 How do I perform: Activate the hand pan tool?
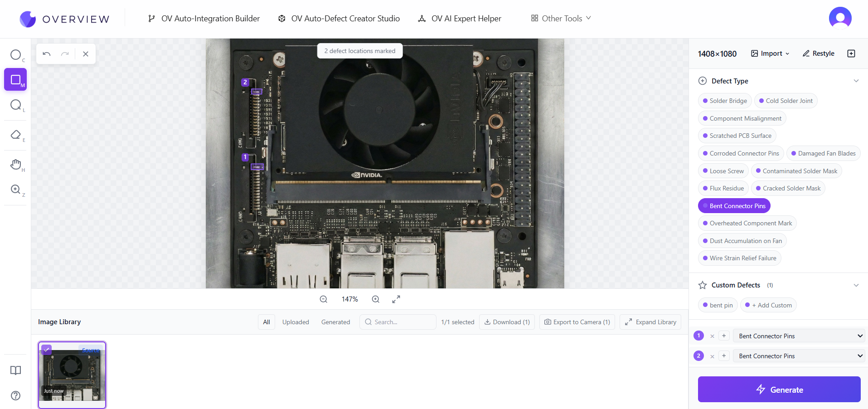[15, 164]
